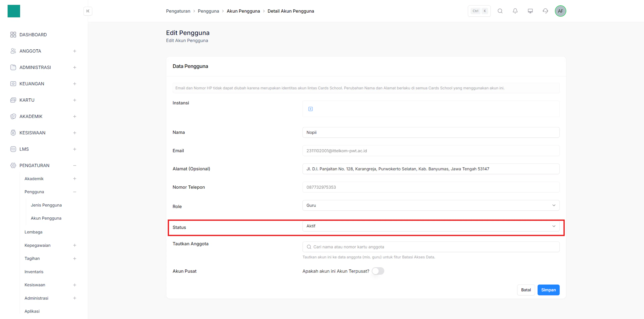Click into the Nama field containing Nopii
The image size is (644, 319).
431,132
